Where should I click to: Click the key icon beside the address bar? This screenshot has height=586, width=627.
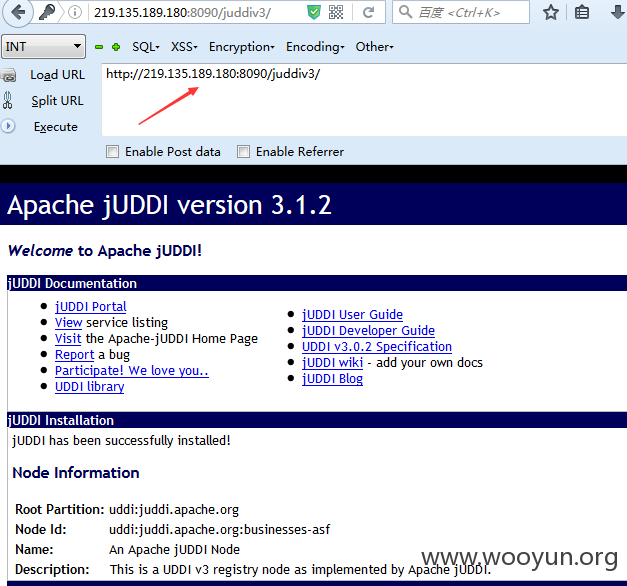[x=47, y=12]
